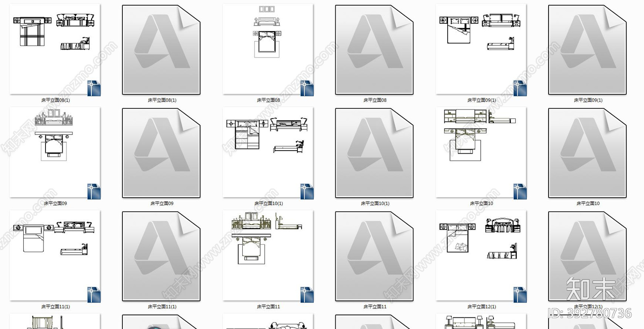
Task: Open the bed drawing preview thumbnail 床平立面09(1)
Action: [x=481, y=50]
